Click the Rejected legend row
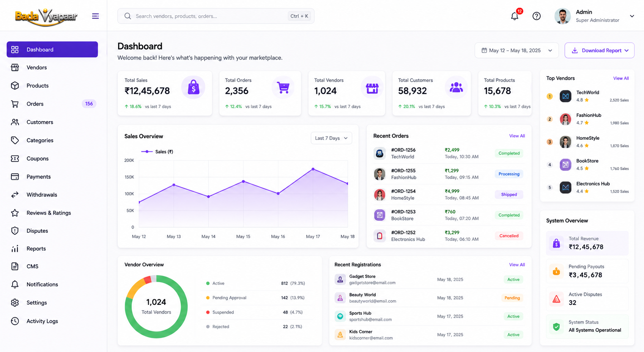This screenshot has width=644, height=352. click(x=256, y=327)
